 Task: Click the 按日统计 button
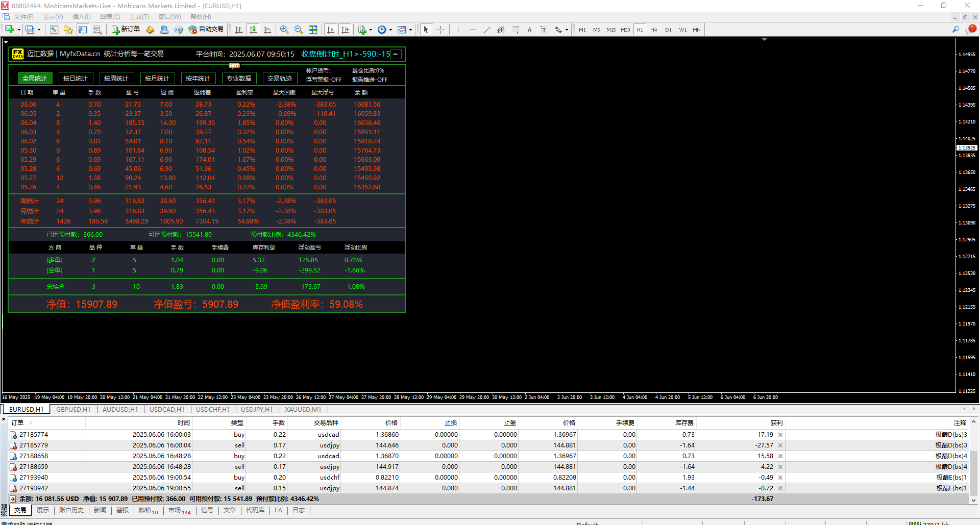[x=75, y=78]
